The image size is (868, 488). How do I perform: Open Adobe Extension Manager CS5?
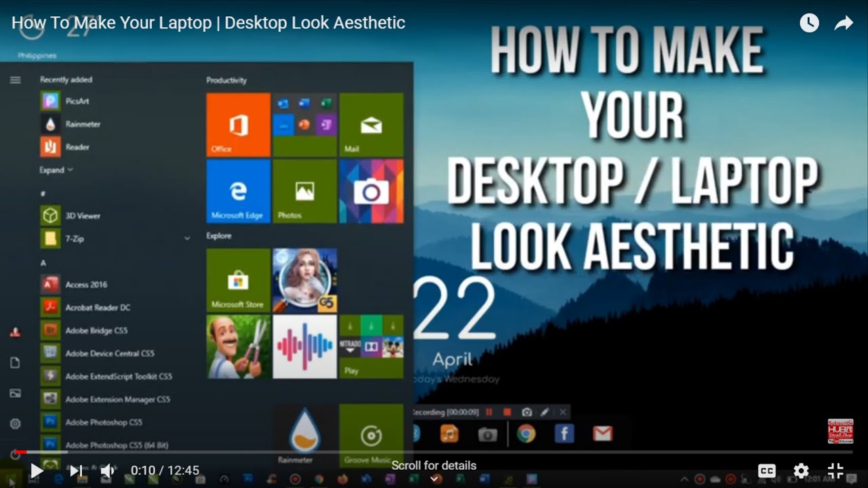(106, 399)
